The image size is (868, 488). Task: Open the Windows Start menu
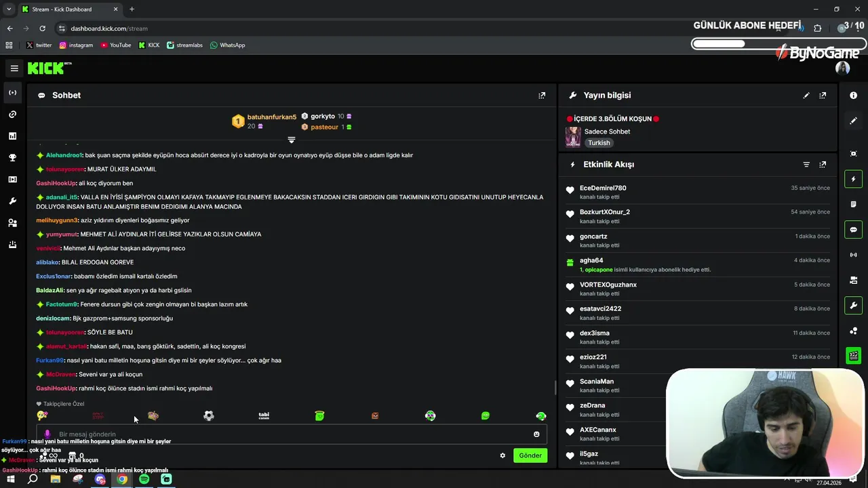coord(11,479)
